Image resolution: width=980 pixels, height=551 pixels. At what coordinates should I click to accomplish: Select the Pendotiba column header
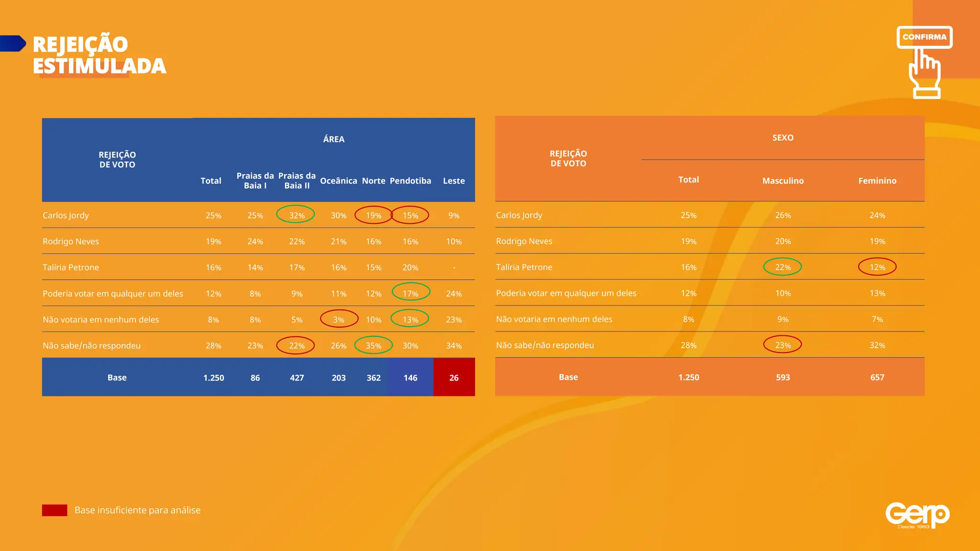click(x=410, y=181)
